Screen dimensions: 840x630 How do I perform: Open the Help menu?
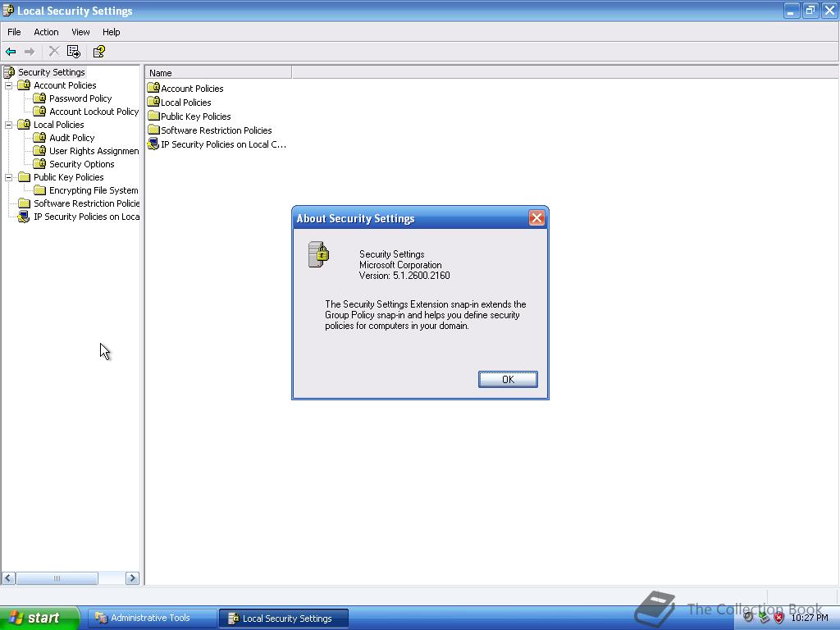111,32
